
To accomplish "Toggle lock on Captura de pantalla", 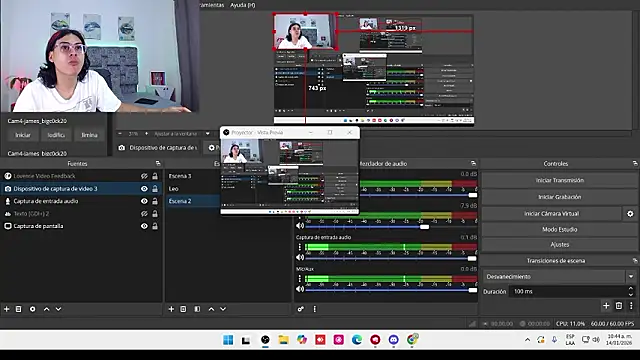I will tap(155, 226).
